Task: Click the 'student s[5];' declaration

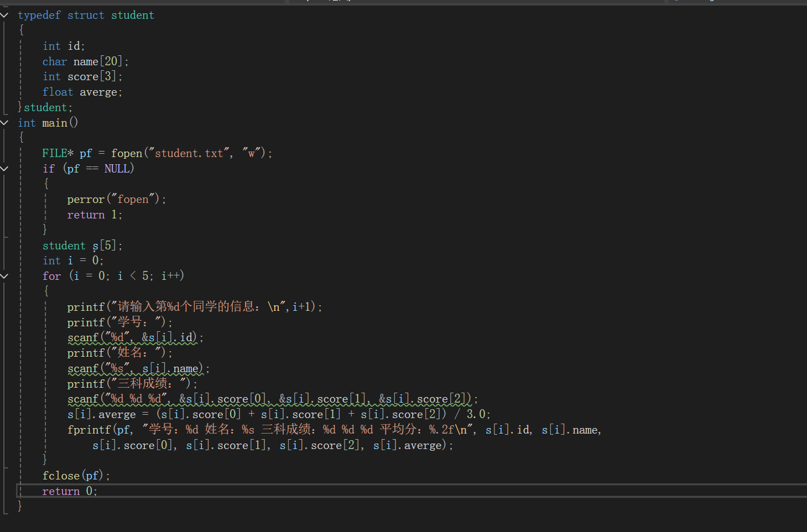Action: [82, 246]
